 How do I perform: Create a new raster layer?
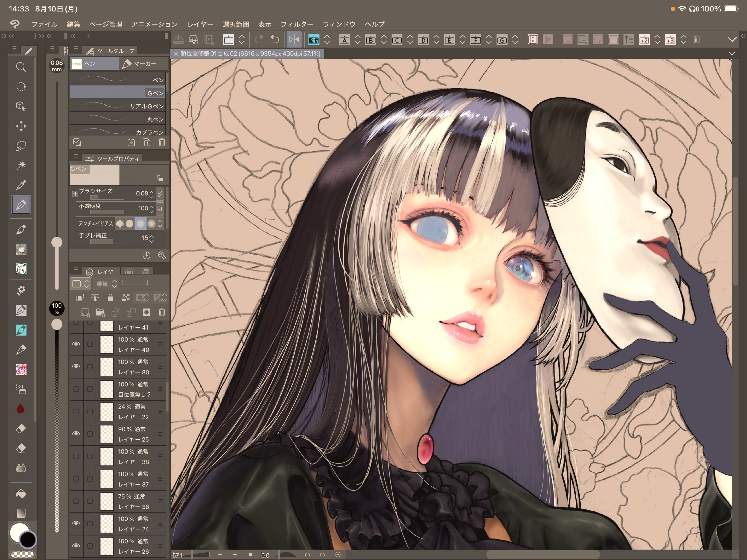[x=85, y=312]
